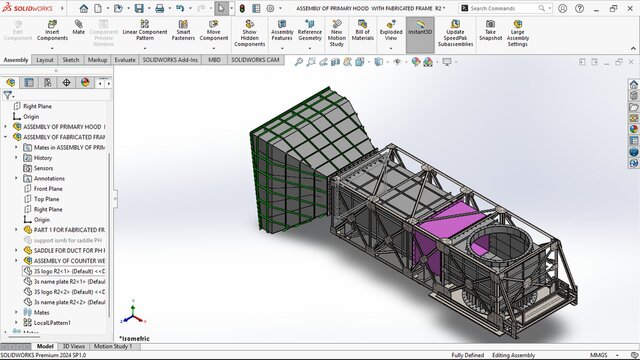Collapse the CommandManager ribbon arrow
Viewport: 640px width, 360px height.
pos(633,49)
